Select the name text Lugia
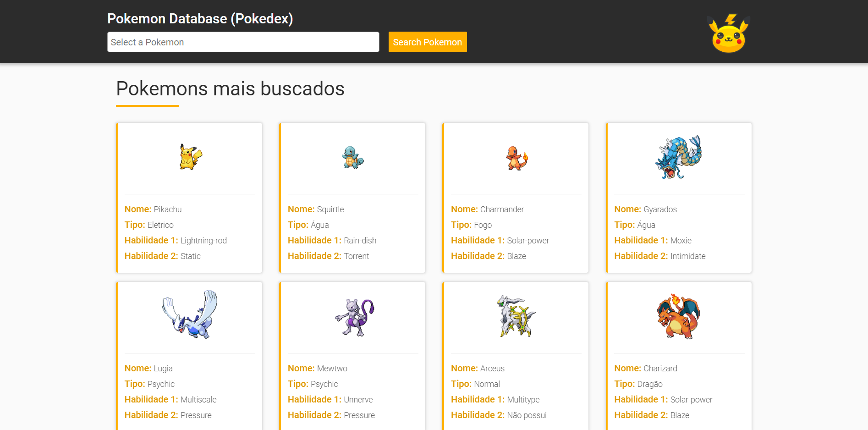The height and width of the screenshot is (430, 868). point(163,369)
